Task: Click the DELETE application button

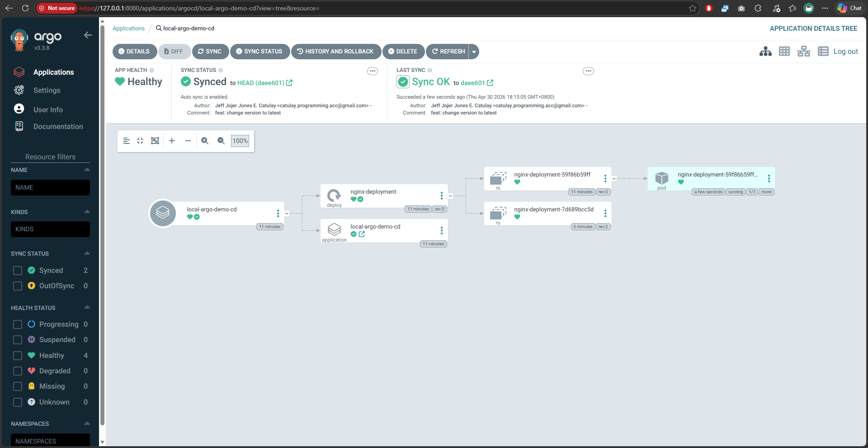Action: [x=403, y=51]
